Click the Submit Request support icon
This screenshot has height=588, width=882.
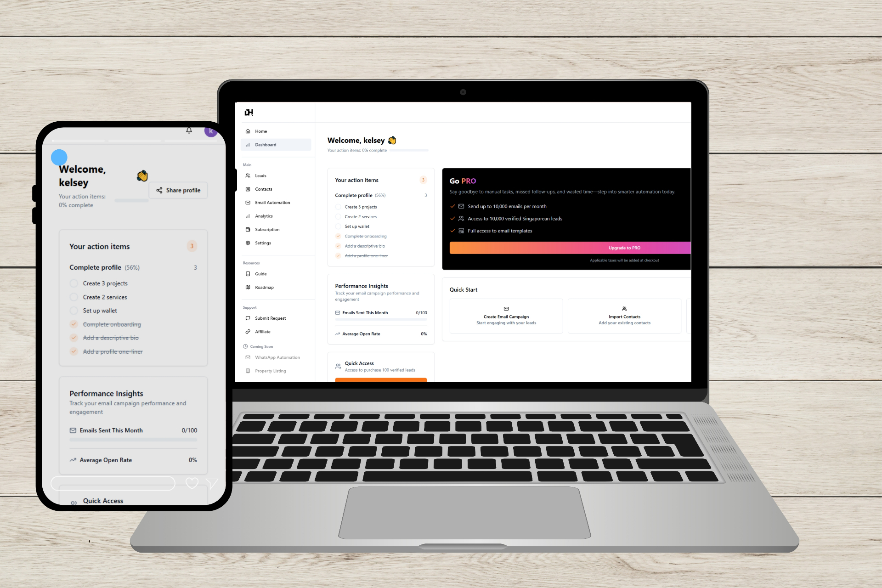pyautogui.click(x=248, y=317)
